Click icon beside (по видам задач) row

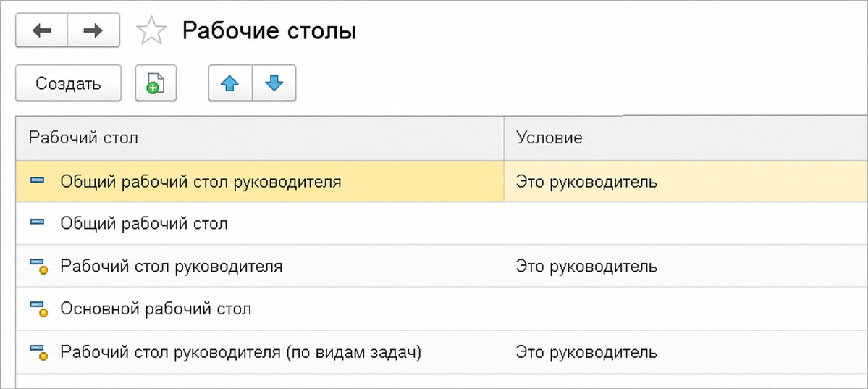[x=38, y=353]
